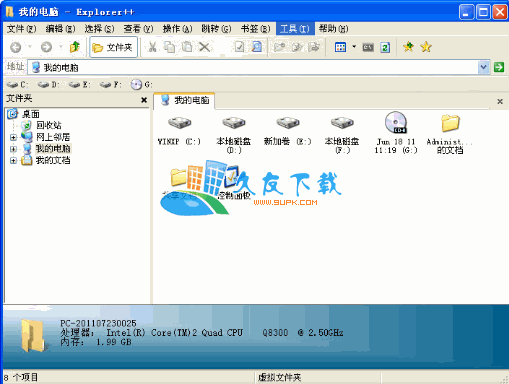509x384 pixels.
Task: Select 桌面 in the folder tree
Action: [31, 114]
